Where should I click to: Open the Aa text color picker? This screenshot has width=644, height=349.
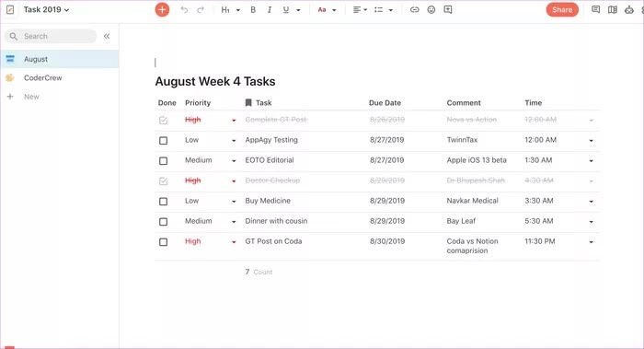coord(322,10)
